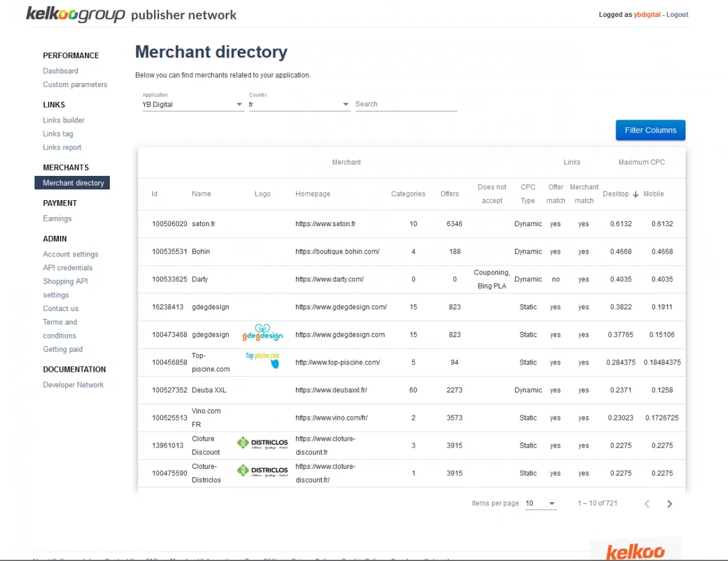Open the Application dropdown
Image resolution: width=728 pixels, height=561 pixels.
pyautogui.click(x=192, y=104)
